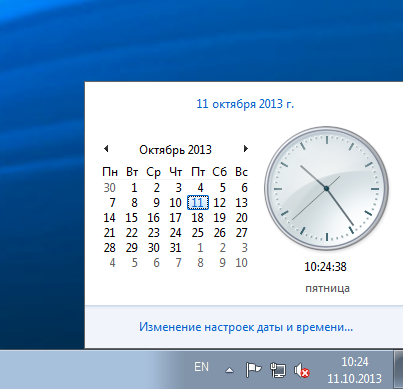The width and height of the screenshot is (403, 389).
Task: Open Изменение настроек даты и времени link
Action: (x=246, y=327)
